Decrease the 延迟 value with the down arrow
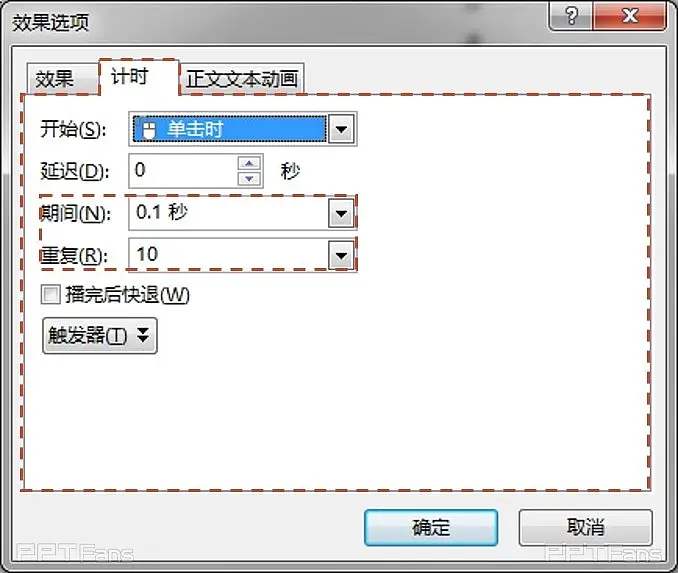 [249, 178]
